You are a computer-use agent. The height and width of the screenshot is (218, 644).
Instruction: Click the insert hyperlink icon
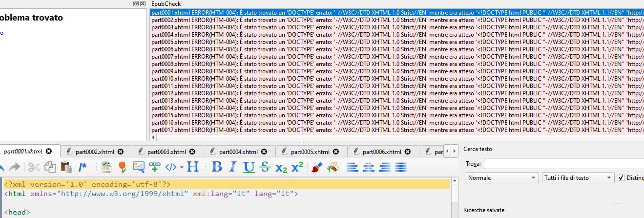(155, 167)
